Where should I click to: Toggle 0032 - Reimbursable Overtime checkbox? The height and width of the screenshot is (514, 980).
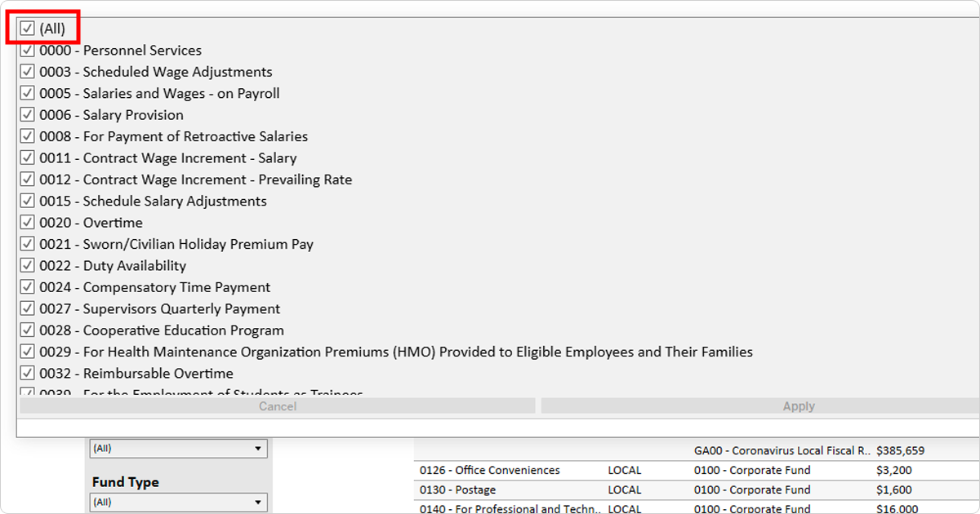(28, 374)
